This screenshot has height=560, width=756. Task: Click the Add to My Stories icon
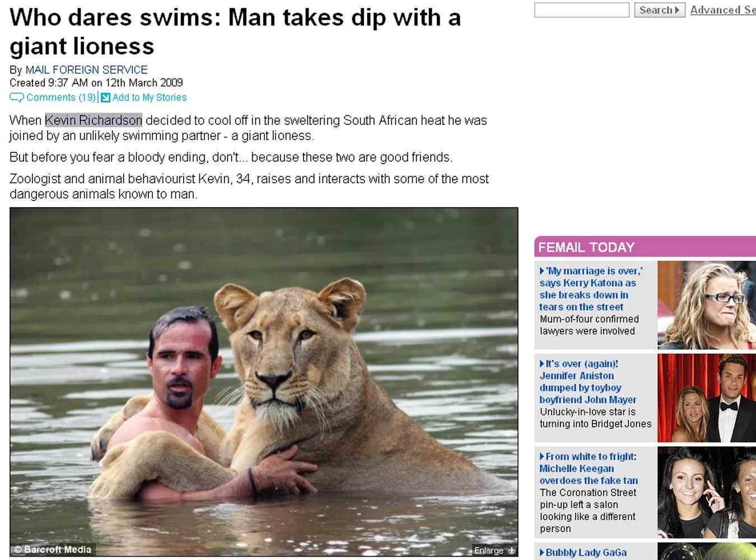pos(105,97)
